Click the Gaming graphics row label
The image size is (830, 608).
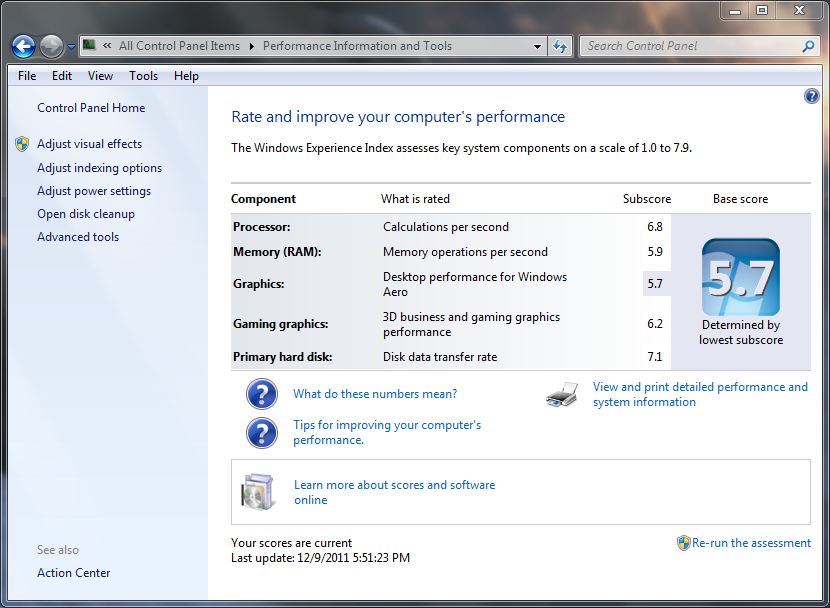[281, 324]
